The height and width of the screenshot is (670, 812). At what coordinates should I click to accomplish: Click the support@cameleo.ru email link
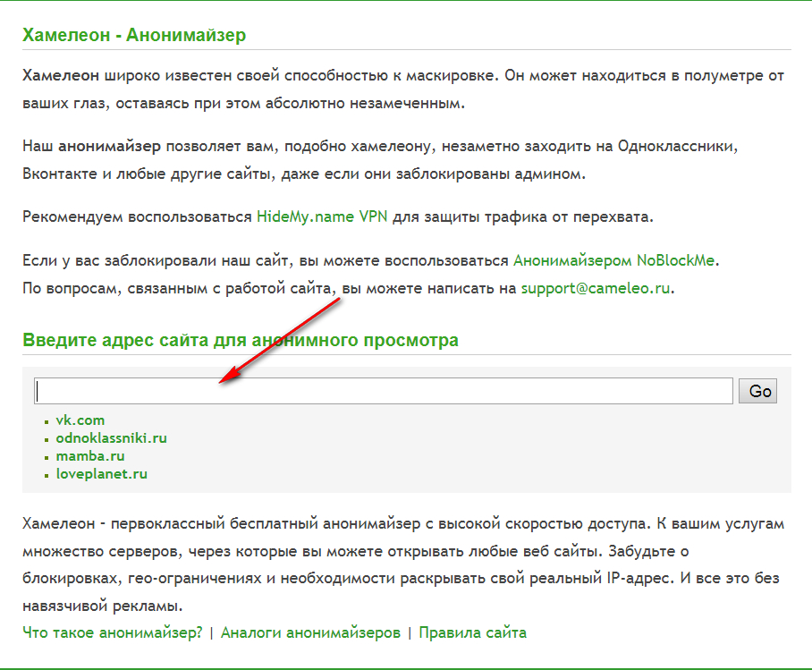pos(596,288)
